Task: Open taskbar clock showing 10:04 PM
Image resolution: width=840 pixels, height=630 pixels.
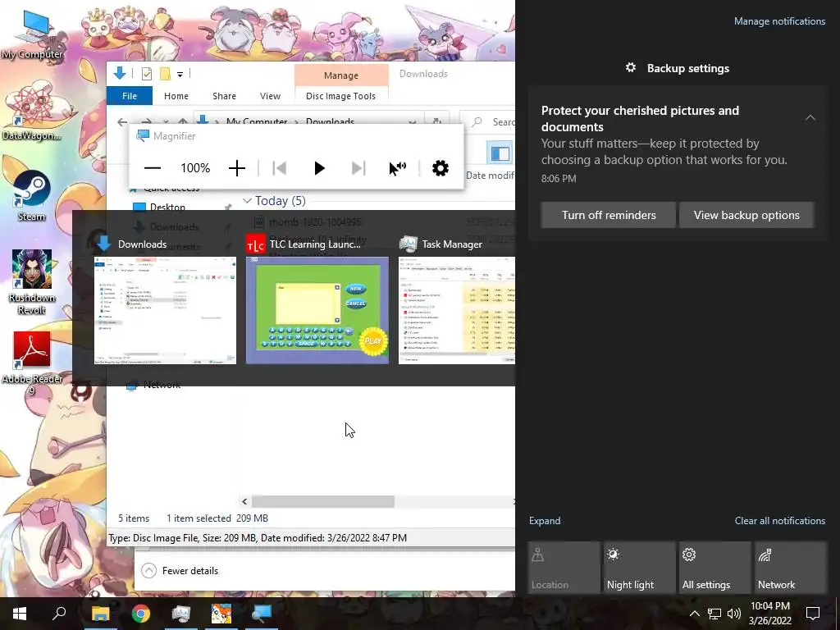Action: click(x=770, y=614)
